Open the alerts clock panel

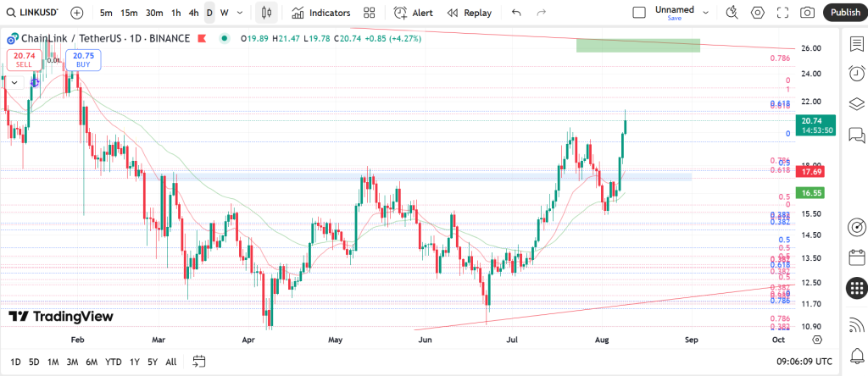coord(856,73)
